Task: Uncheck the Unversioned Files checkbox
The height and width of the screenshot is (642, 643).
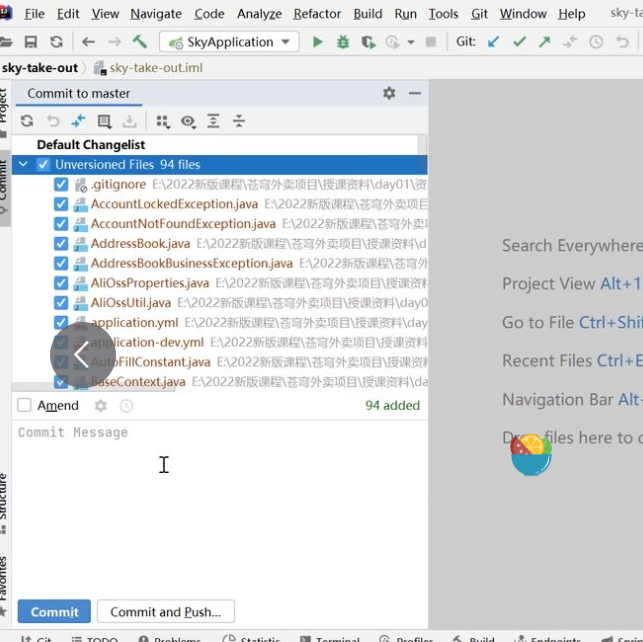Action: [x=43, y=164]
